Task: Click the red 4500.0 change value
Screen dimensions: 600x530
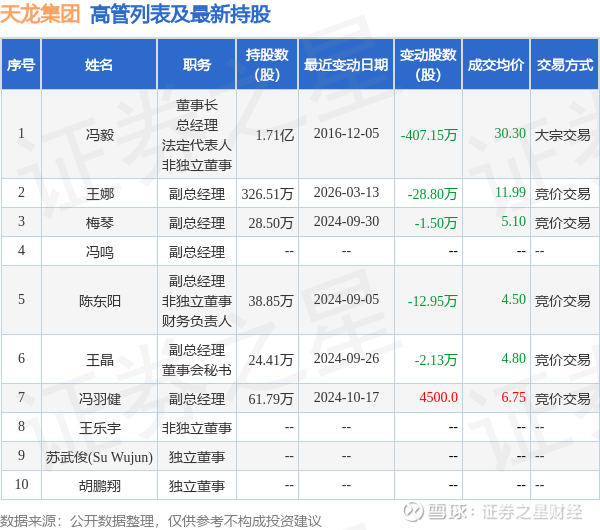Action: click(439, 397)
